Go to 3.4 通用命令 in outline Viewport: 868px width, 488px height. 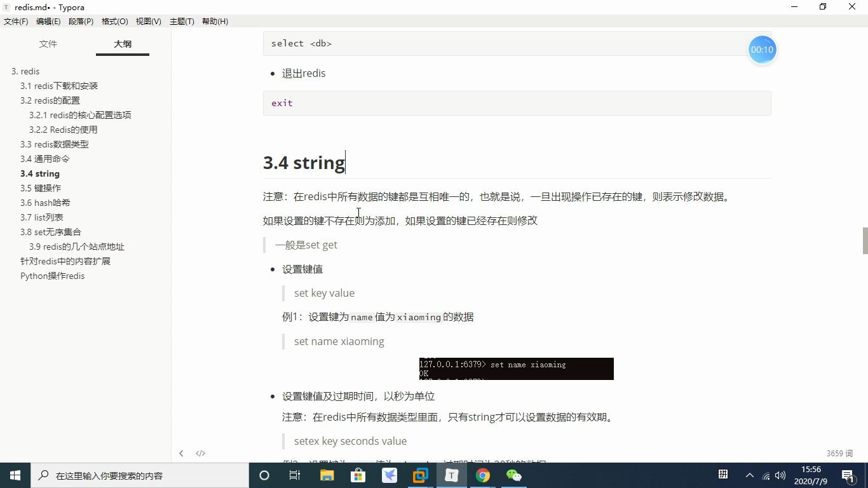45,159
